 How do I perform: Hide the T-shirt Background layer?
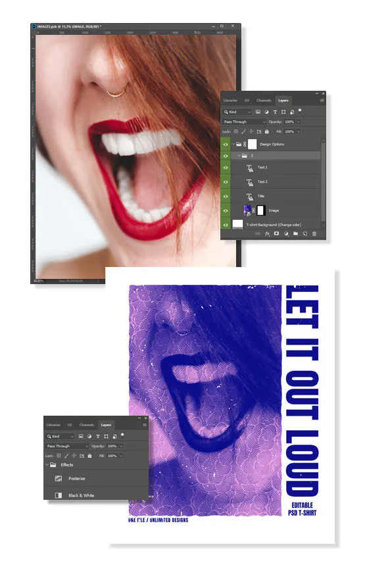click(226, 225)
